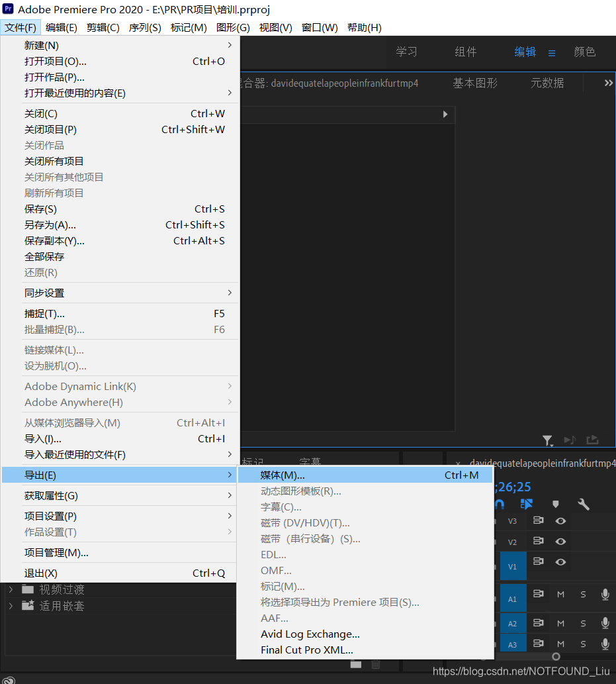616x684 pixels.
Task: Open the 剪辑(C) menu
Action: [103, 28]
